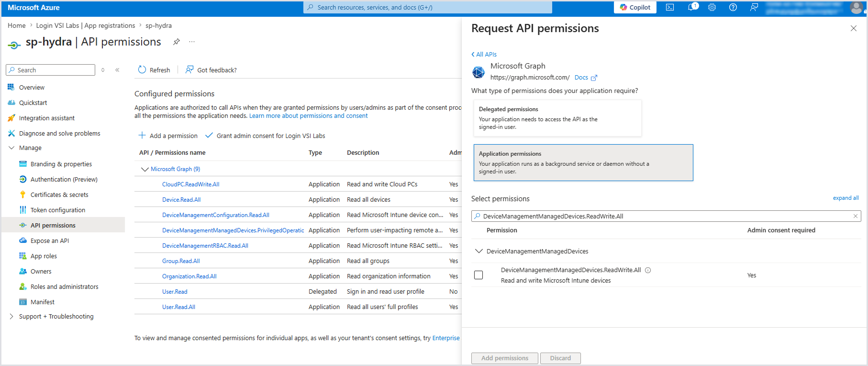This screenshot has height=366, width=868.
Task: Click Add permissions button
Action: (x=505, y=358)
